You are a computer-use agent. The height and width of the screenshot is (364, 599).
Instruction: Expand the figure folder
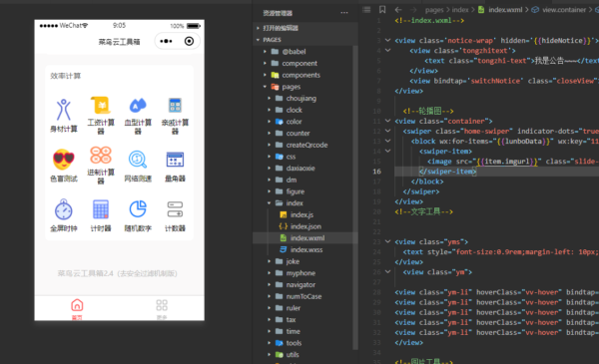point(270,191)
